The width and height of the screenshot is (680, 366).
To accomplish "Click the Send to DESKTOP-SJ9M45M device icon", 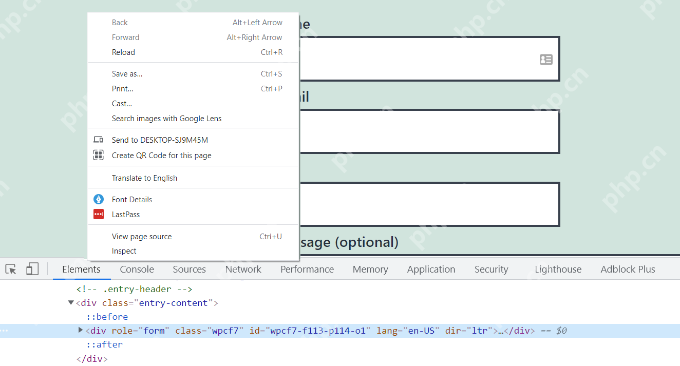I will 98,140.
